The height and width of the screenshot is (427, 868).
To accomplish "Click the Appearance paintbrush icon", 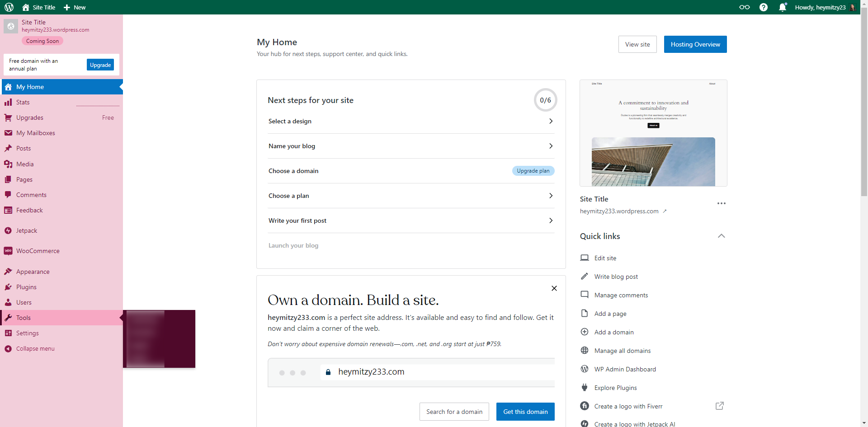I will coord(8,272).
